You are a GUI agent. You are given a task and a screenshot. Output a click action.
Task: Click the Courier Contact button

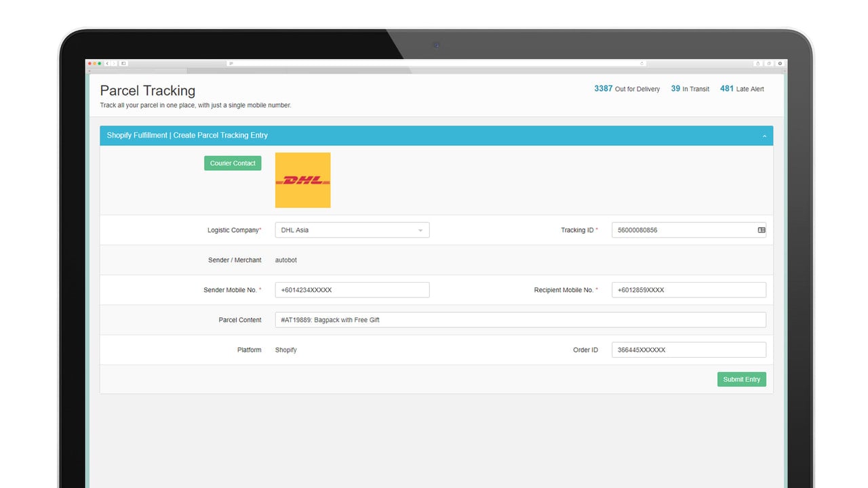click(233, 163)
